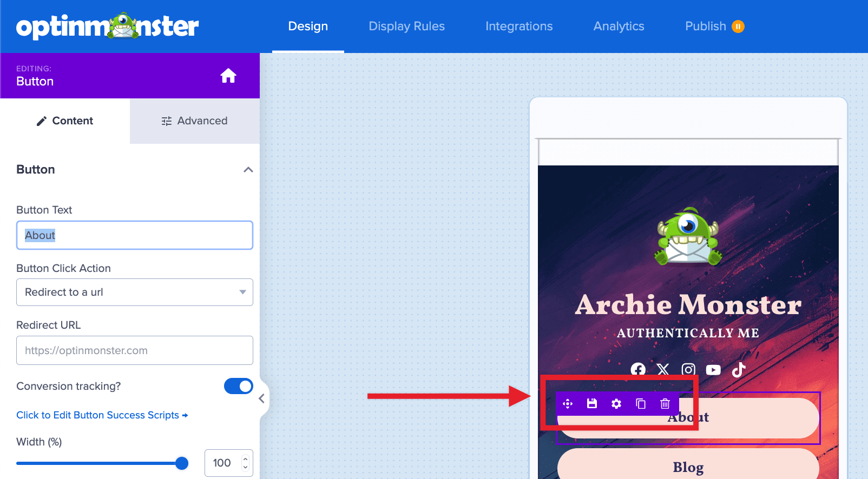Screen dimensions: 868x479
Task: Go to the Analytics tab
Action: tap(619, 26)
